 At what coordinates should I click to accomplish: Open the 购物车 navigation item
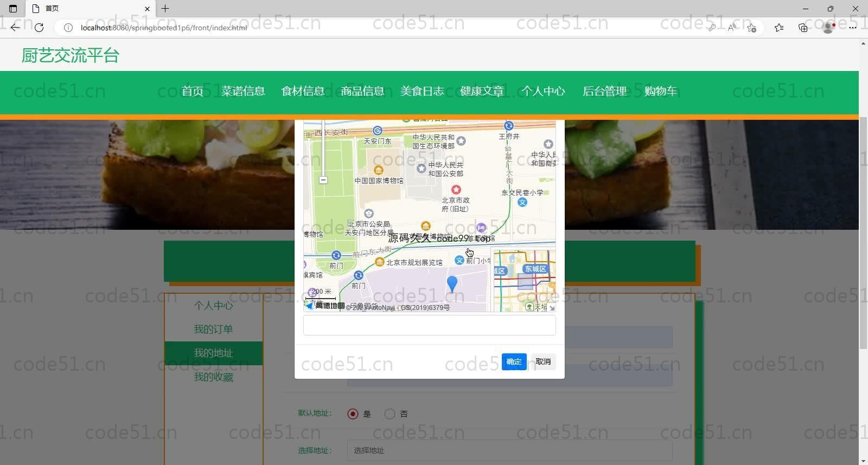[660, 91]
